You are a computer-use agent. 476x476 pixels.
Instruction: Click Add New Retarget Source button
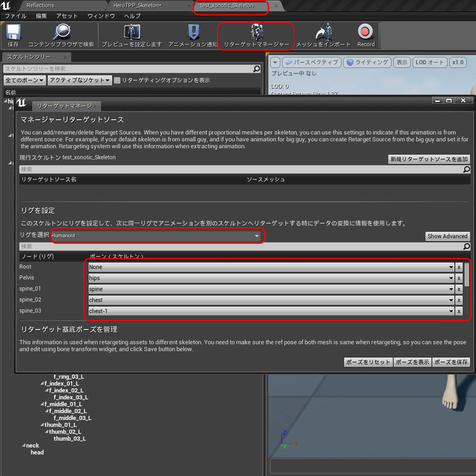(429, 159)
